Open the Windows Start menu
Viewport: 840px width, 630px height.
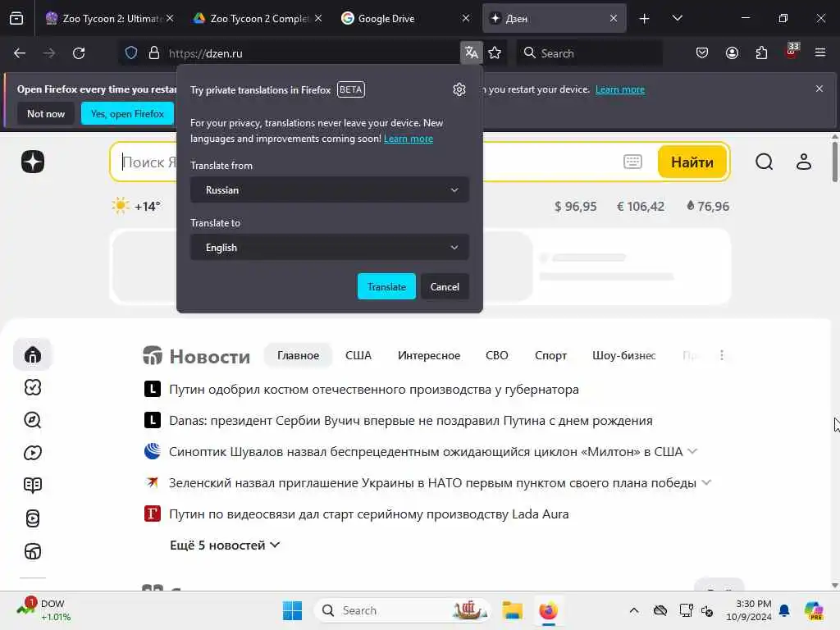coord(293,610)
